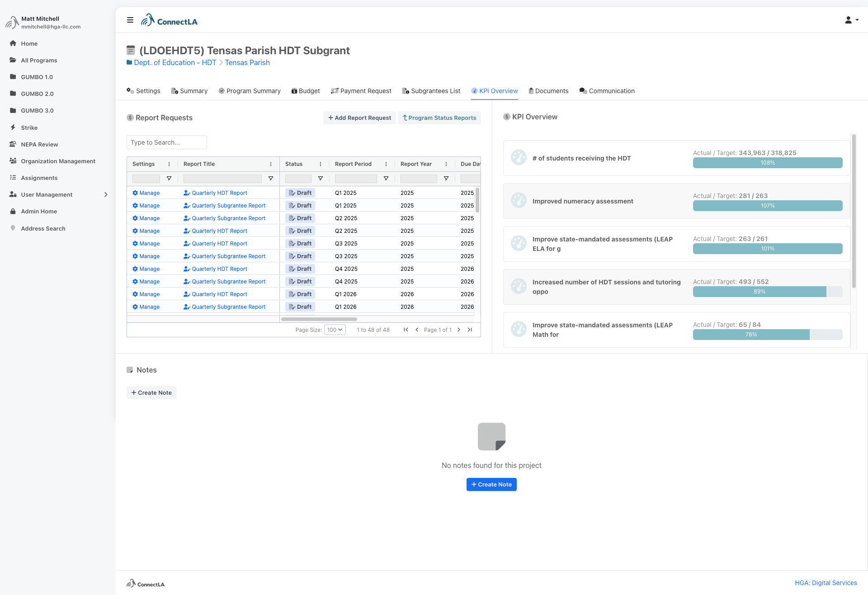This screenshot has width=868, height=595.
Task: Expand User Management submenu chevron
Action: point(106,194)
